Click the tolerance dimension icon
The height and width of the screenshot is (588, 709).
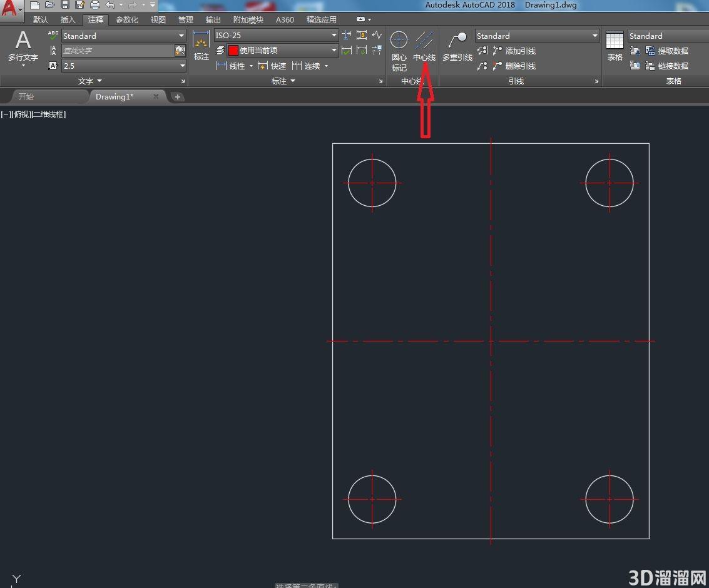tap(362, 35)
